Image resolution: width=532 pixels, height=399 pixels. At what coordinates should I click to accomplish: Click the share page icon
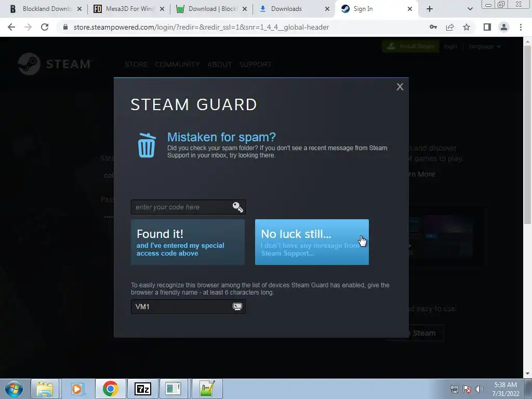point(450,27)
